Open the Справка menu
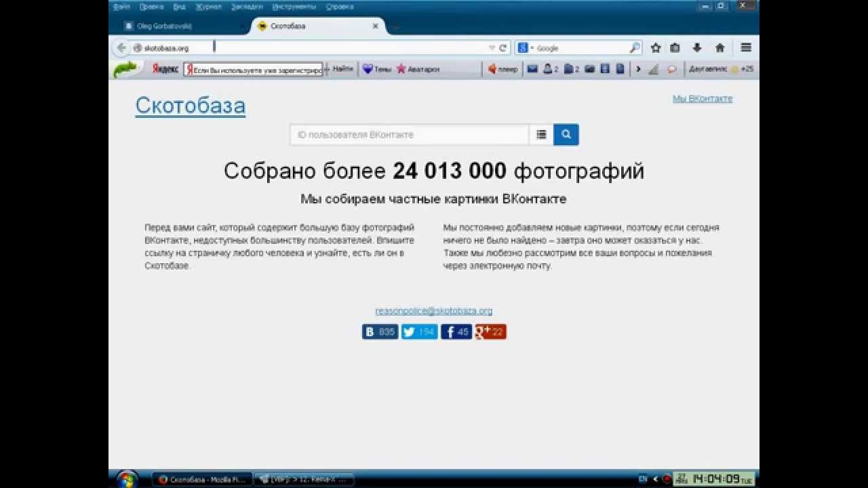Viewport: 868px width, 488px height. click(339, 7)
